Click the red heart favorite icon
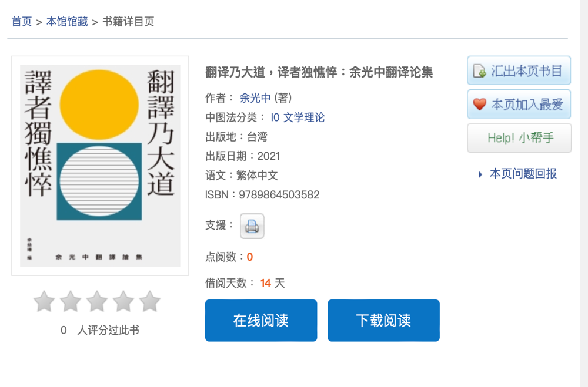Image resolution: width=588 pixels, height=387 pixels. click(x=480, y=104)
